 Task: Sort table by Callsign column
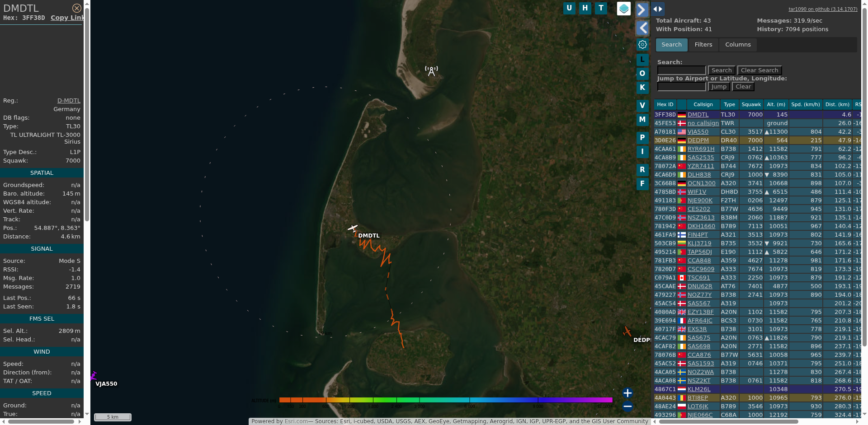click(703, 104)
